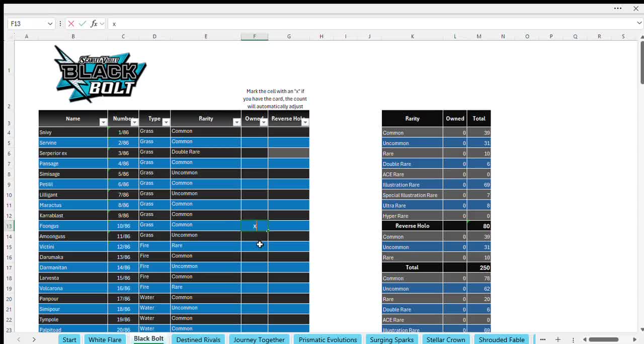Screen dimensions: 644x344
Task: Select the Reverse Holo cell for Snivy
Action: [289, 132]
